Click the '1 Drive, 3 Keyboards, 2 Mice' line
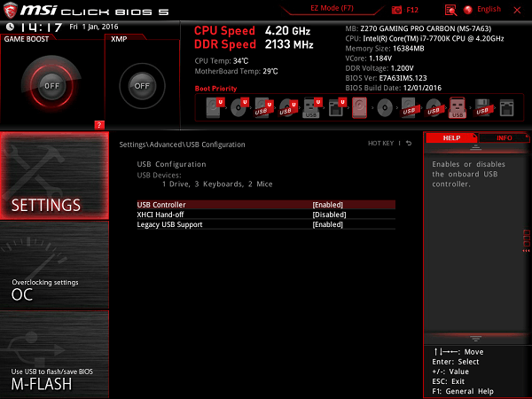532x399 pixels. point(217,184)
